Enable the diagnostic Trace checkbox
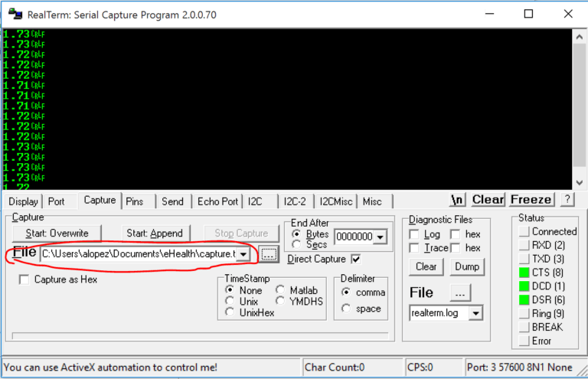 point(414,248)
